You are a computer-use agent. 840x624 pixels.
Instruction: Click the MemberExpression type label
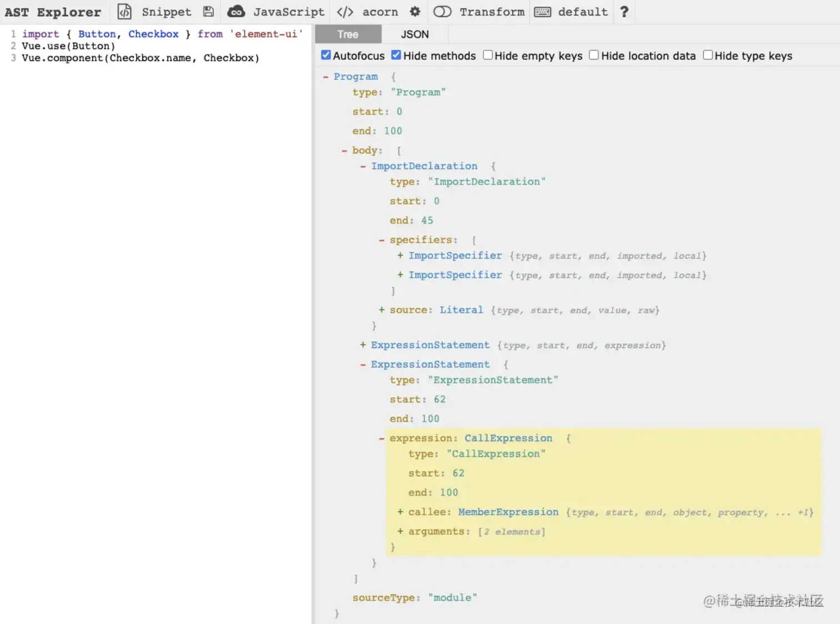click(x=508, y=512)
